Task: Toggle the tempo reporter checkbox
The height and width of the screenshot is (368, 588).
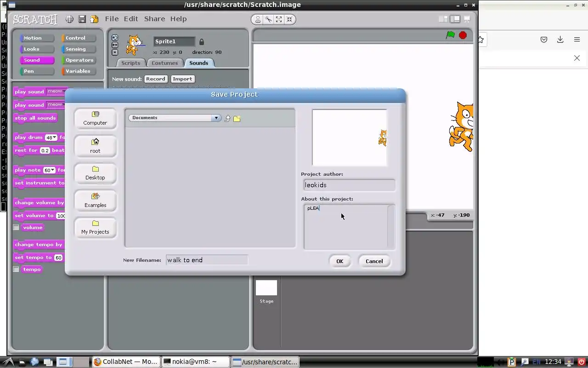Action: (16, 269)
